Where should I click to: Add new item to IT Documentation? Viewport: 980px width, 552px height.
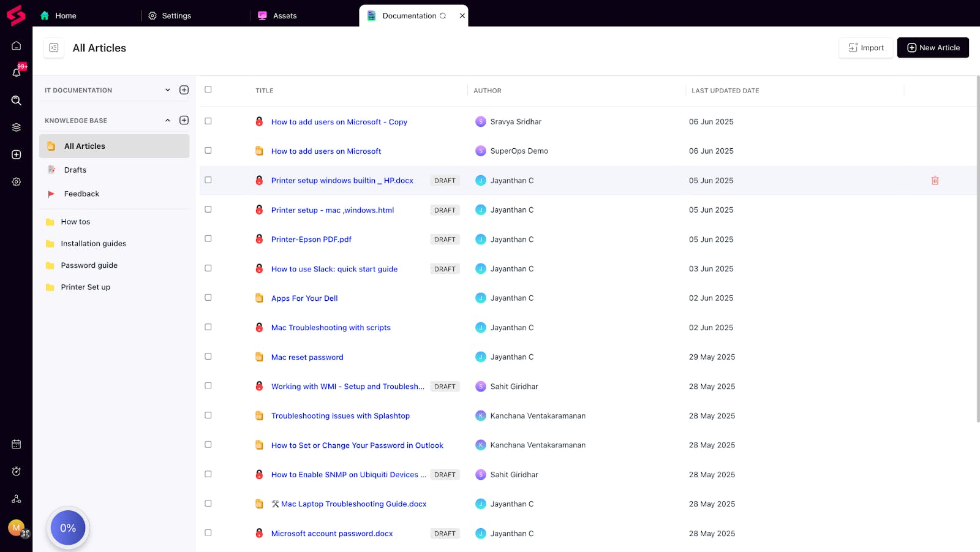[x=184, y=90]
